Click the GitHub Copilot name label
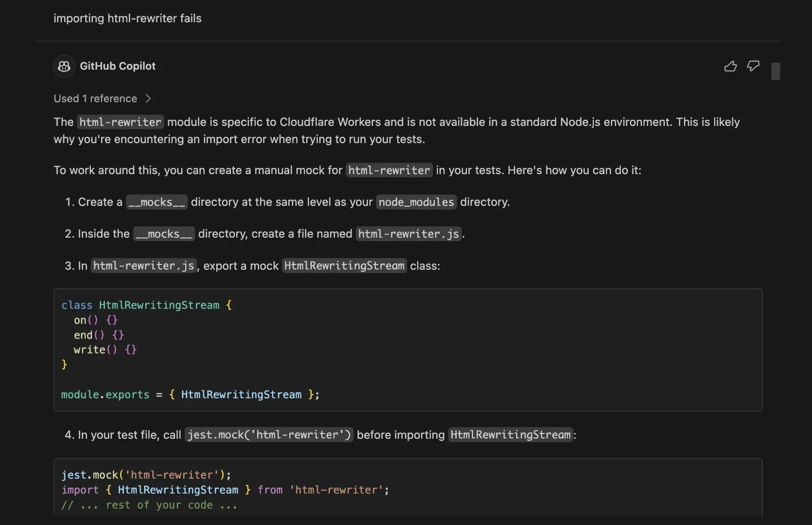This screenshot has width=812, height=525. [x=118, y=66]
